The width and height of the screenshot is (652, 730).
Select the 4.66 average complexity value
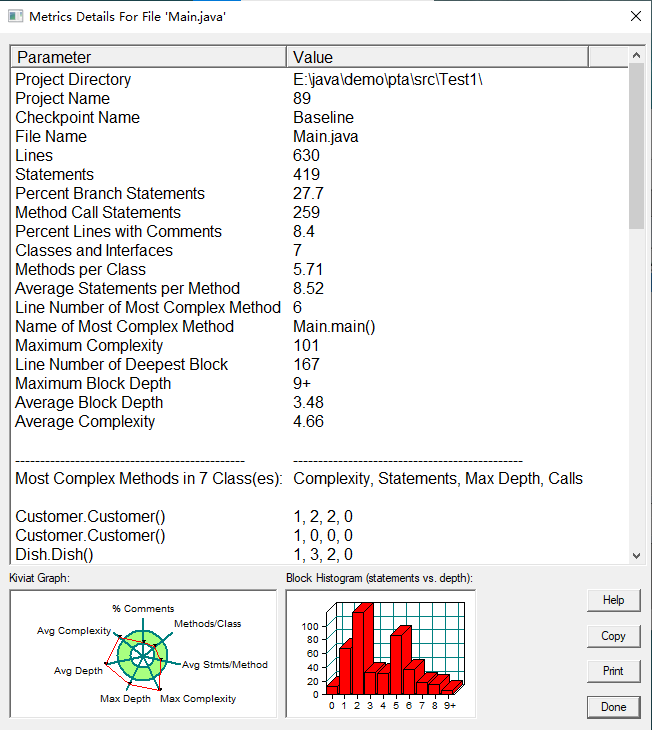pyautogui.click(x=308, y=422)
